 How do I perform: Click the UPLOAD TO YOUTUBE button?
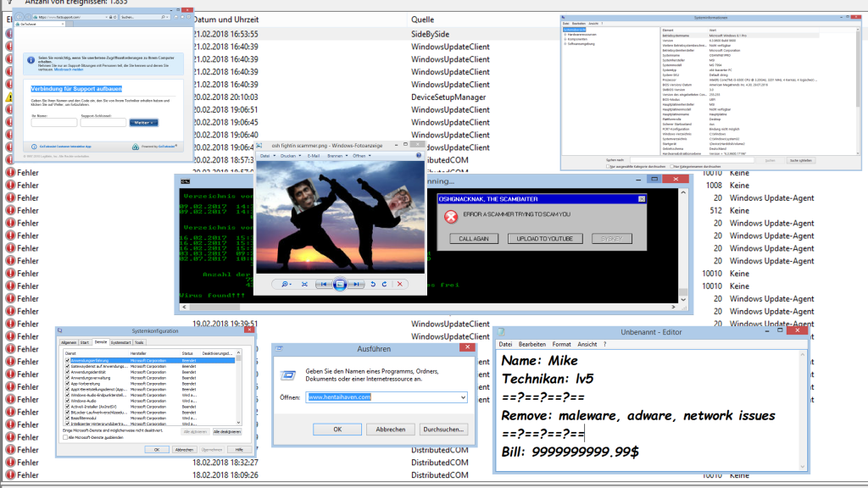click(545, 238)
